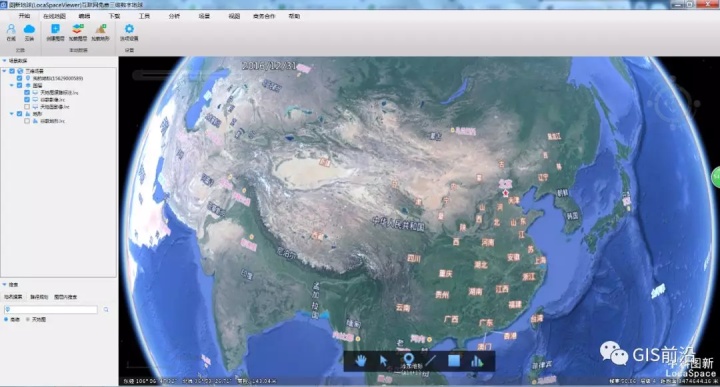720x387 pixels.
Task: Open the ribbon tab right of 分析
Action: [204, 16]
